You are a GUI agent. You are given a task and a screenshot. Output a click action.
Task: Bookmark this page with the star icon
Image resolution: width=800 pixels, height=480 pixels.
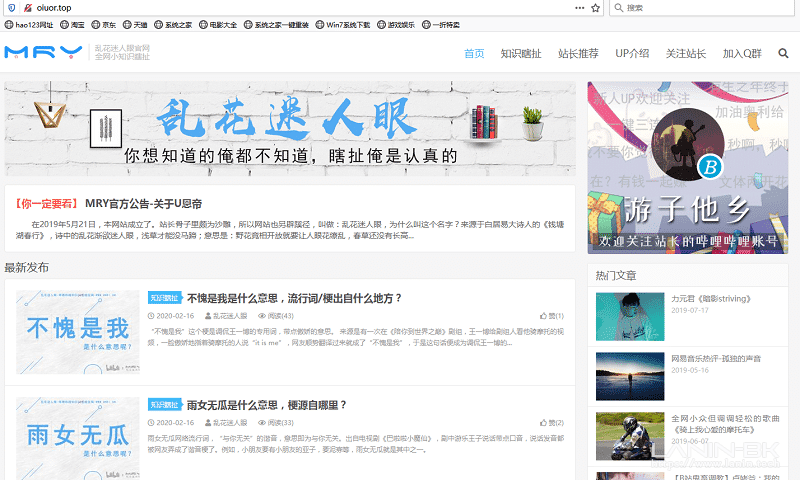(x=595, y=8)
